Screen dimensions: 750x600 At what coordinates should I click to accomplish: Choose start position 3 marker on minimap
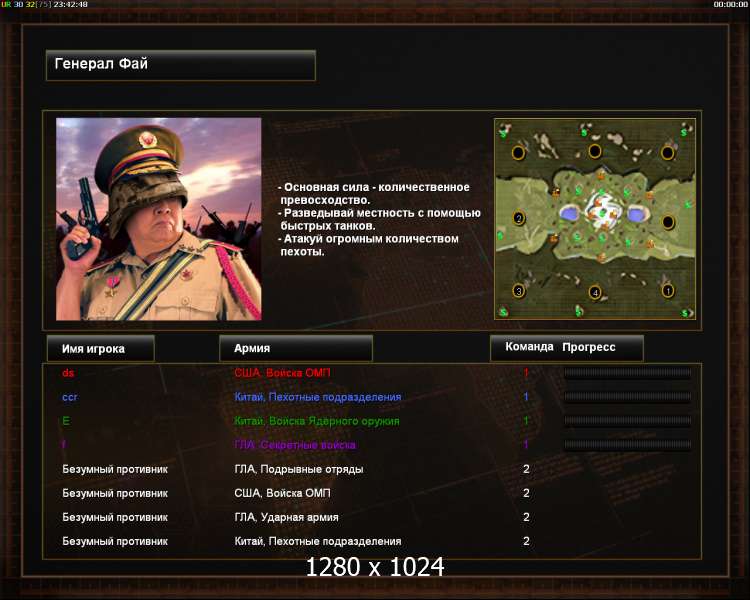[518, 290]
